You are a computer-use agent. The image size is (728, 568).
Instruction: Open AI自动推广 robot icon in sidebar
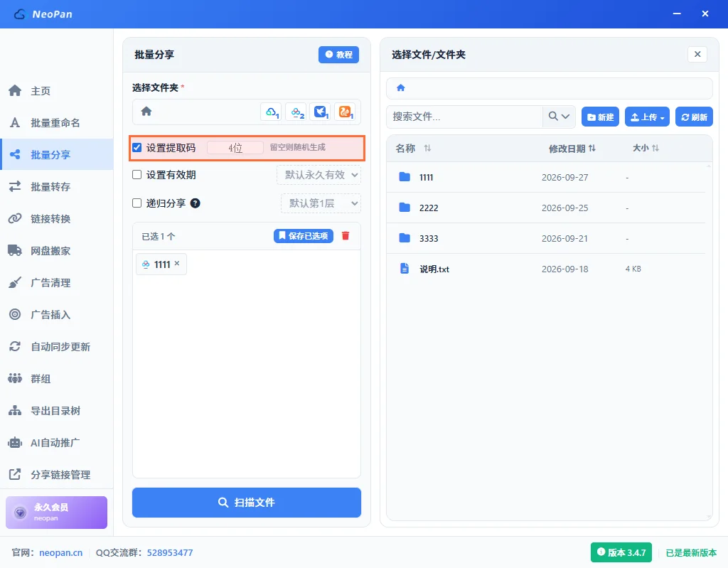15,443
